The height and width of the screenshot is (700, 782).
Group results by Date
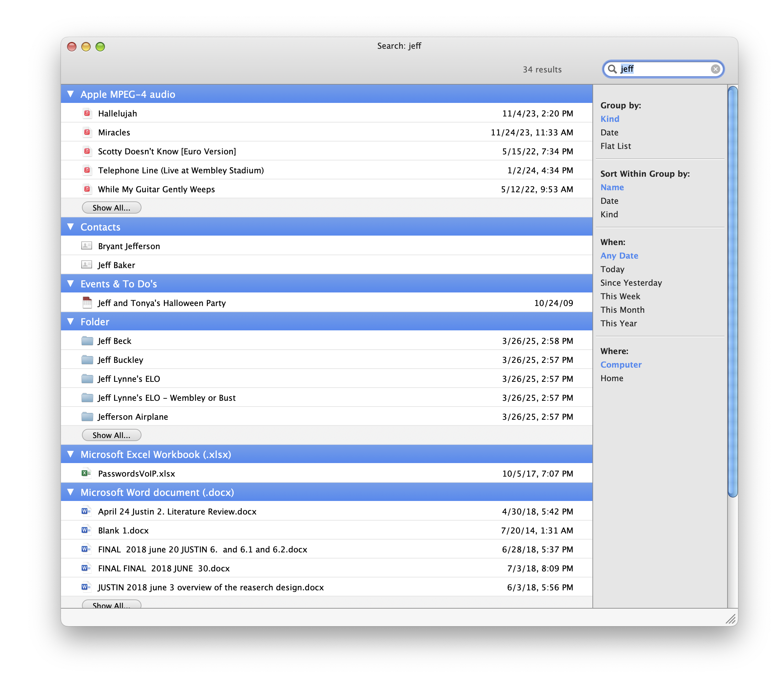(x=609, y=133)
